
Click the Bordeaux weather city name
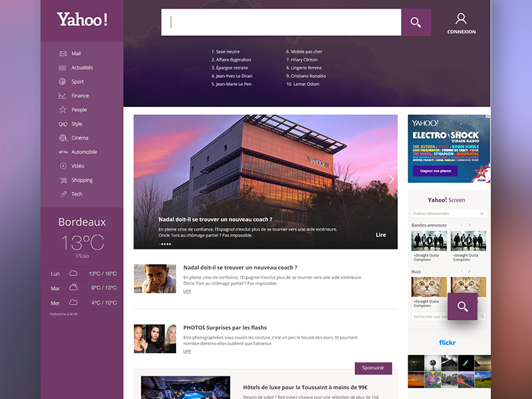click(82, 222)
